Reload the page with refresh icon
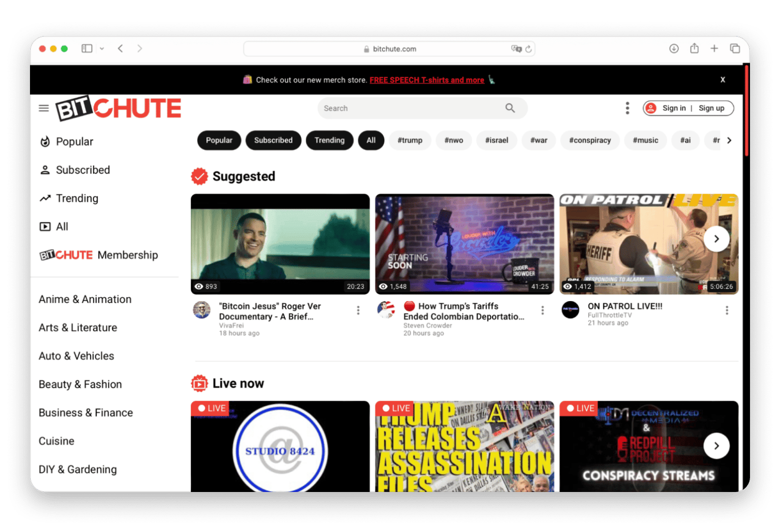780x532 pixels. click(x=528, y=49)
